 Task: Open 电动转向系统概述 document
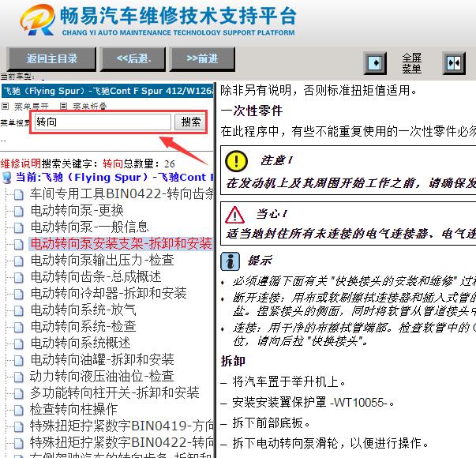[81, 343]
